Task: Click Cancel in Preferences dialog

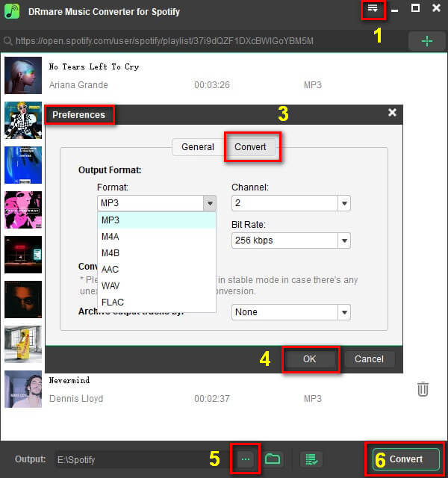Action: coord(369,359)
